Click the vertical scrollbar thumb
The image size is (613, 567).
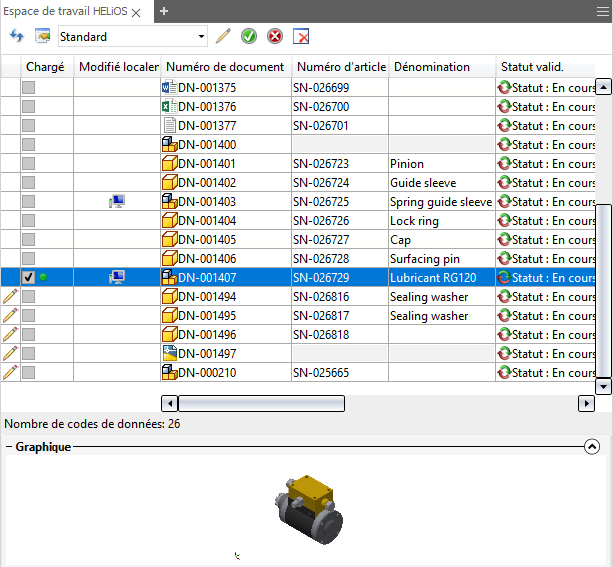pos(604,290)
